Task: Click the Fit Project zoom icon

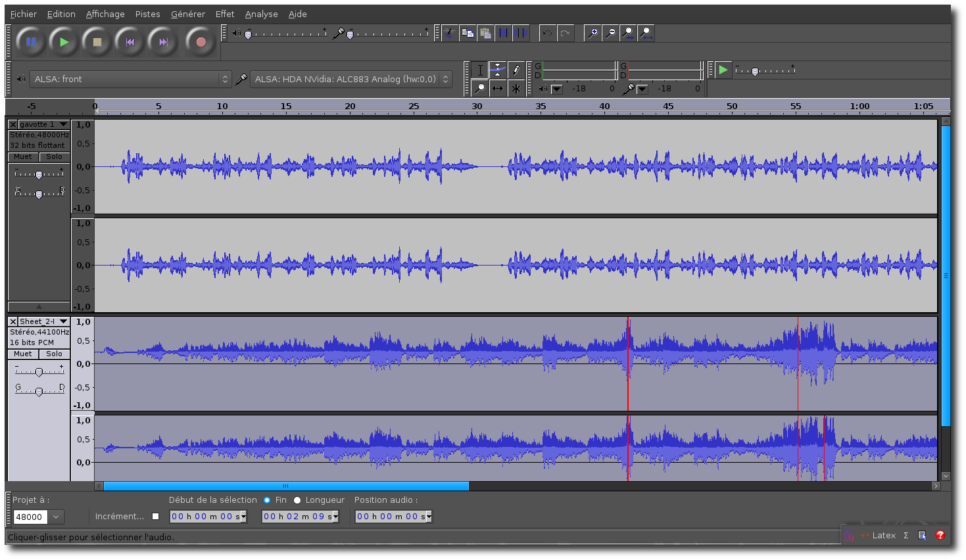Action: click(x=646, y=33)
